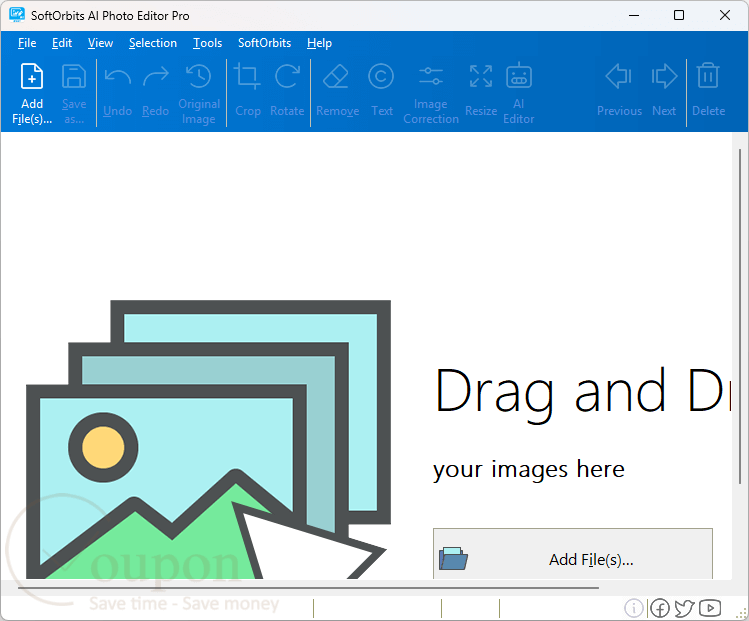Viewport: 749px width, 621px height.
Task: Open the Selection menu
Action: click(152, 43)
